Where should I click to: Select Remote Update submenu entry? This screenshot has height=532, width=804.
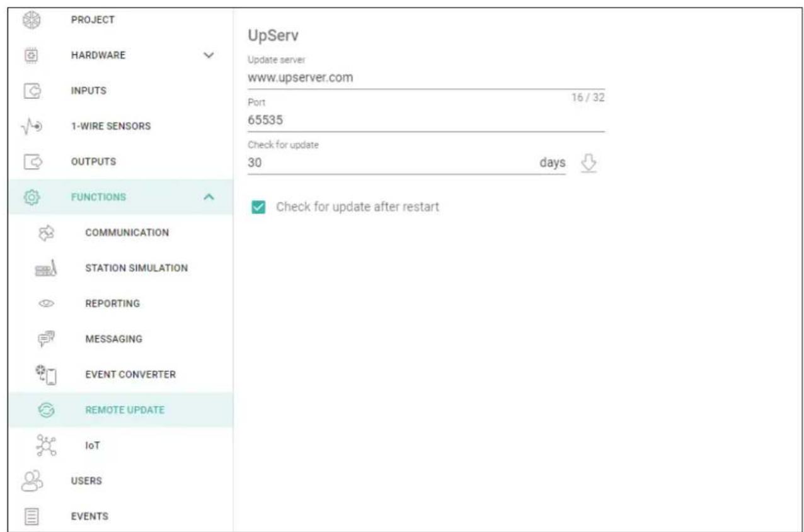point(124,410)
